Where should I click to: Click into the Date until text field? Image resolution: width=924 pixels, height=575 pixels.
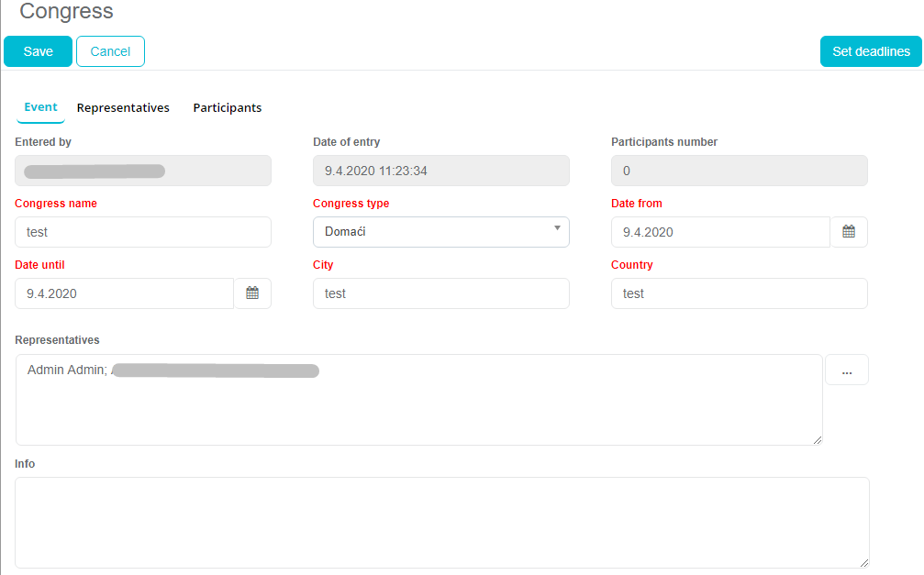[125, 293]
